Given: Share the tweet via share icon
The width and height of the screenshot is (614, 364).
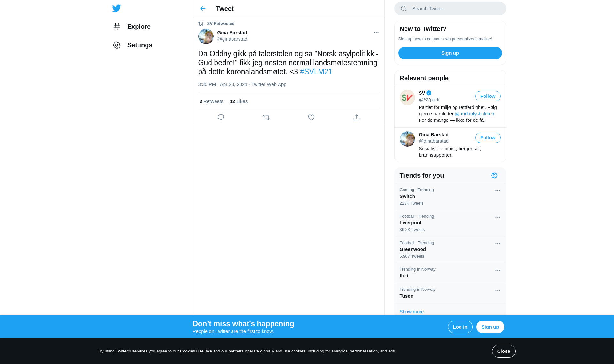Looking at the screenshot, I should (357, 118).
